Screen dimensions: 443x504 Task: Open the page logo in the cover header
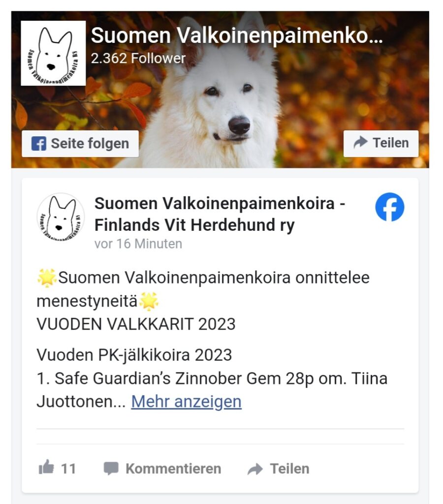tap(53, 53)
